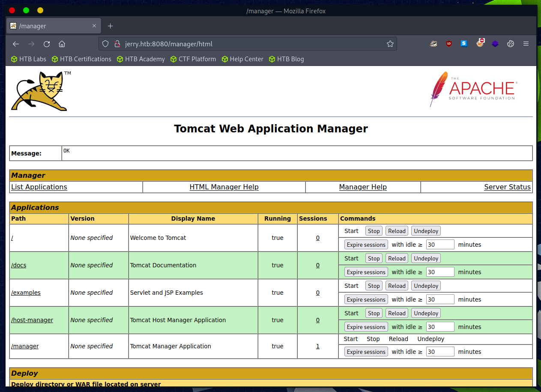
Task: Edit the idle minutes field for /docs
Action: click(x=440, y=272)
